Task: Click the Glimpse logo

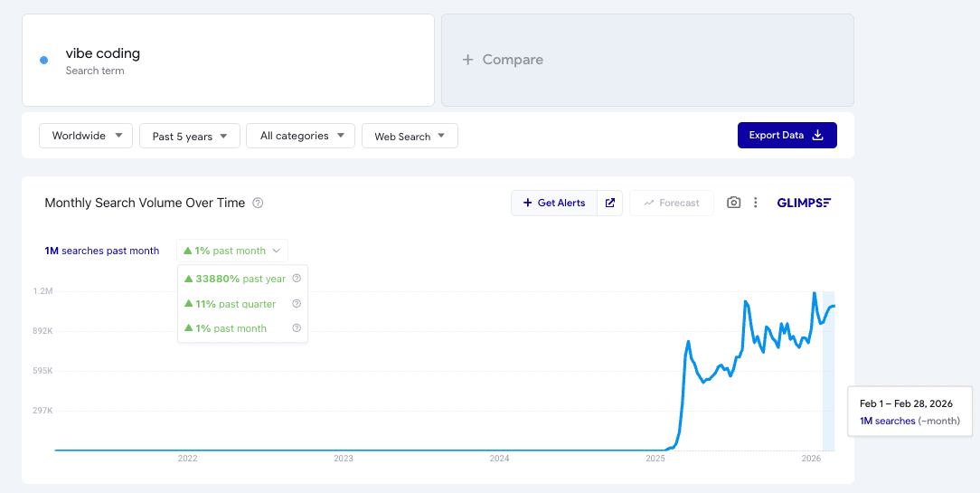Action: (804, 203)
